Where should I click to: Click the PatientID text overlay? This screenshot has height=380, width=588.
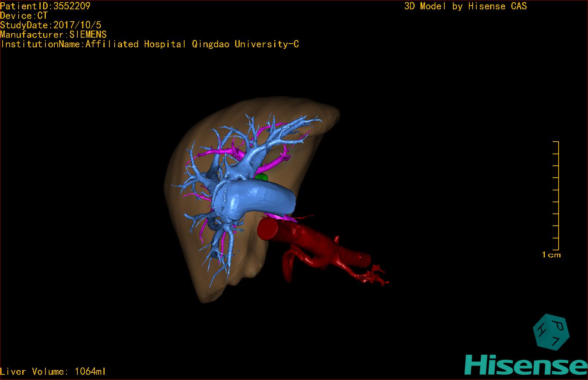tap(45, 6)
